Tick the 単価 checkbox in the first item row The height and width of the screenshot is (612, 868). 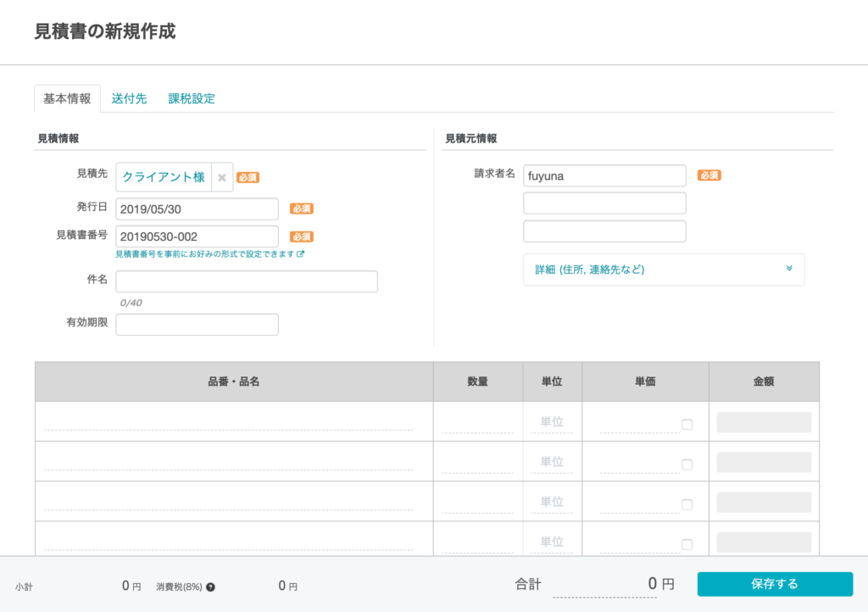click(x=687, y=425)
